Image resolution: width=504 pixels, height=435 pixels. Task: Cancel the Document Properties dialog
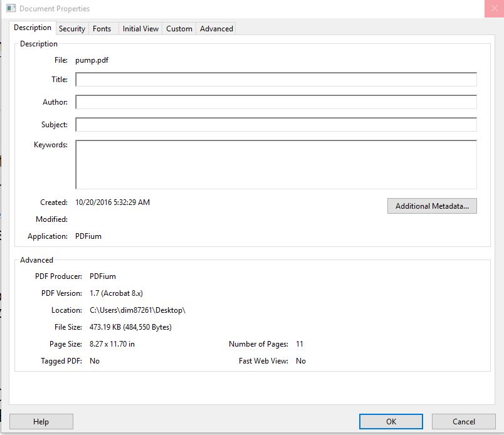pyautogui.click(x=463, y=421)
